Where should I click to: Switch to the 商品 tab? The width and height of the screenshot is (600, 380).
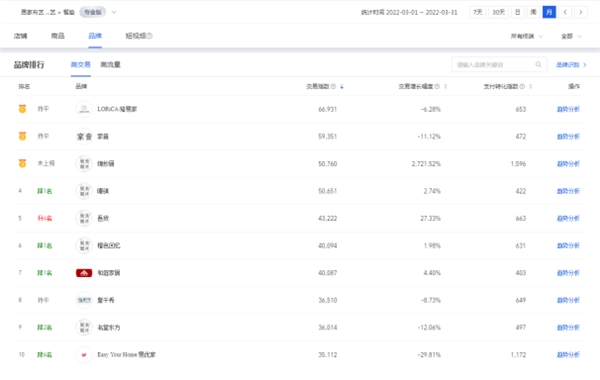click(x=58, y=36)
